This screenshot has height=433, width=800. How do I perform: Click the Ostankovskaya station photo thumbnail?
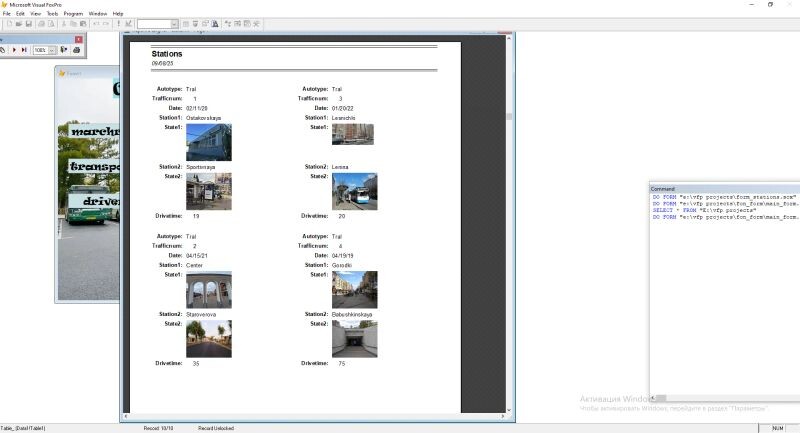[x=208, y=142]
